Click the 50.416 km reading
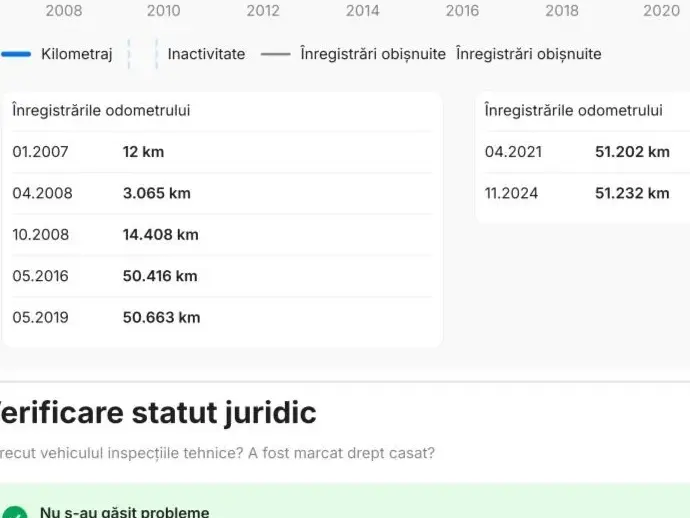The height and width of the screenshot is (518, 690). [x=160, y=276]
